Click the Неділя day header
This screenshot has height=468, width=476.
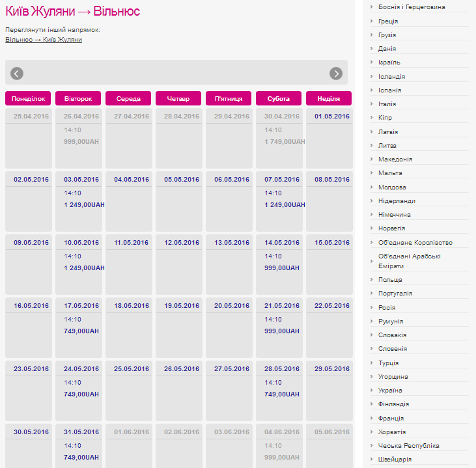click(329, 98)
